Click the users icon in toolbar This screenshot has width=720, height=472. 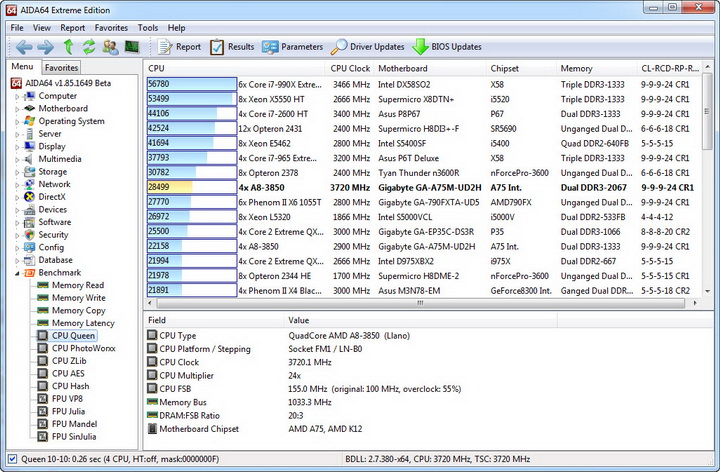110,47
